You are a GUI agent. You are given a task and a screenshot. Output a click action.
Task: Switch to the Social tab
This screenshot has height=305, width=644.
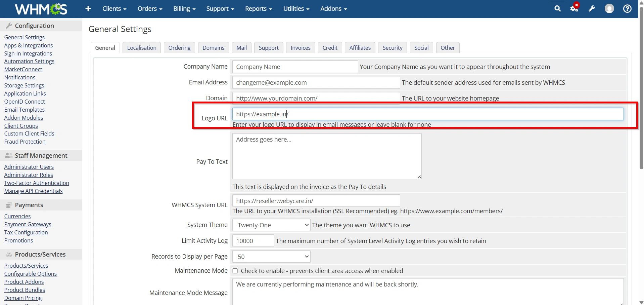421,48
